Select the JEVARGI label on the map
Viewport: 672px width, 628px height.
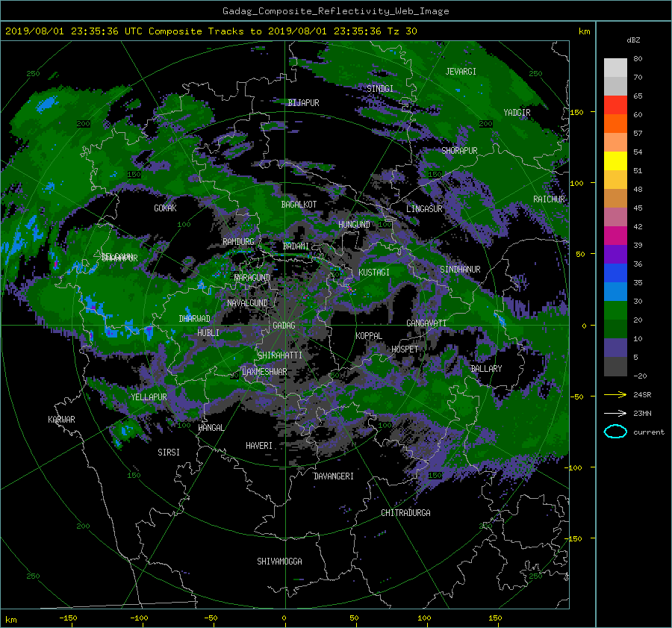[461, 72]
